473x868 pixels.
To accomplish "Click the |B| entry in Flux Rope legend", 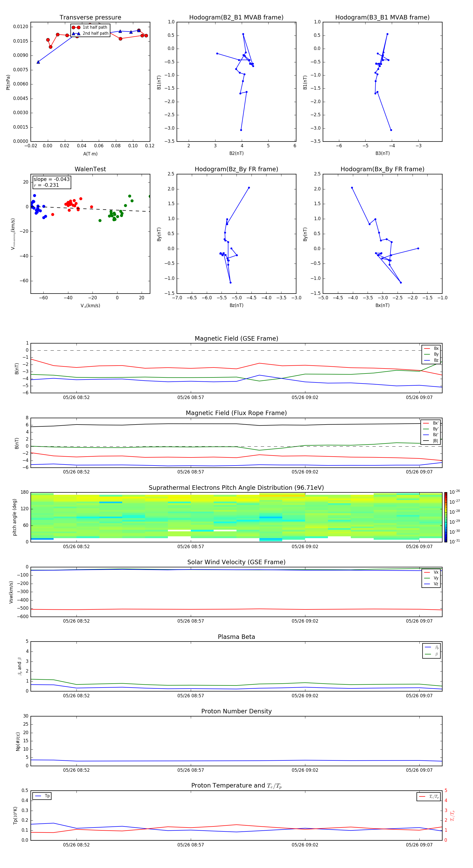I will tap(431, 441).
